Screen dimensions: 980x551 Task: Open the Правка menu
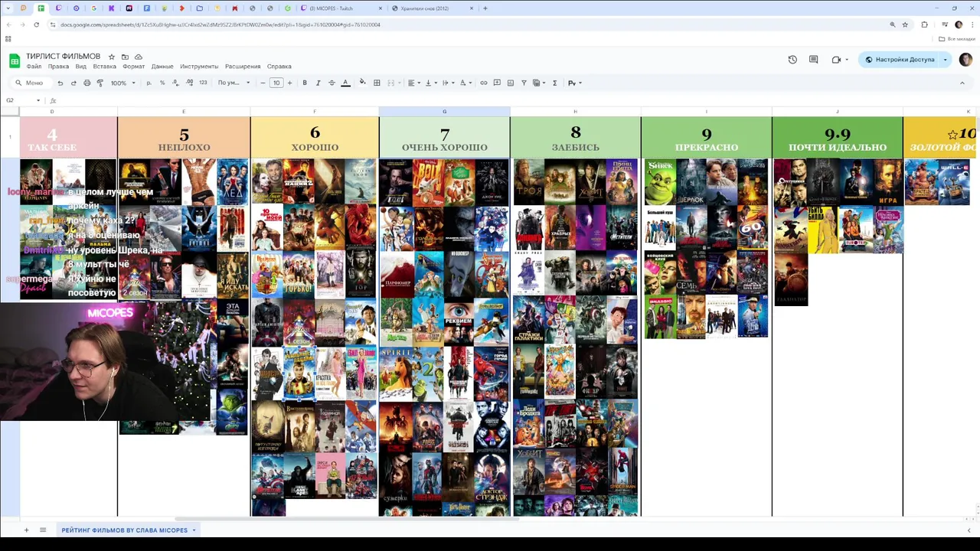[x=58, y=67]
